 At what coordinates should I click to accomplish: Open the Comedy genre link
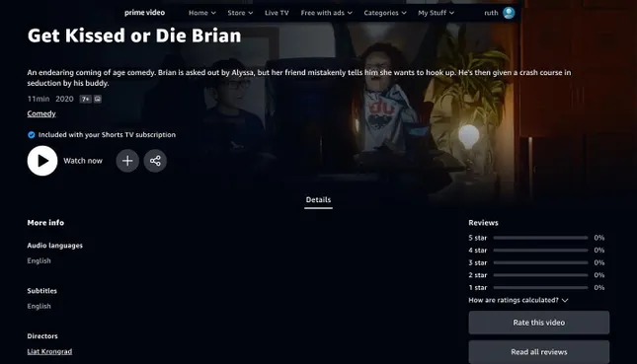[41, 113]
